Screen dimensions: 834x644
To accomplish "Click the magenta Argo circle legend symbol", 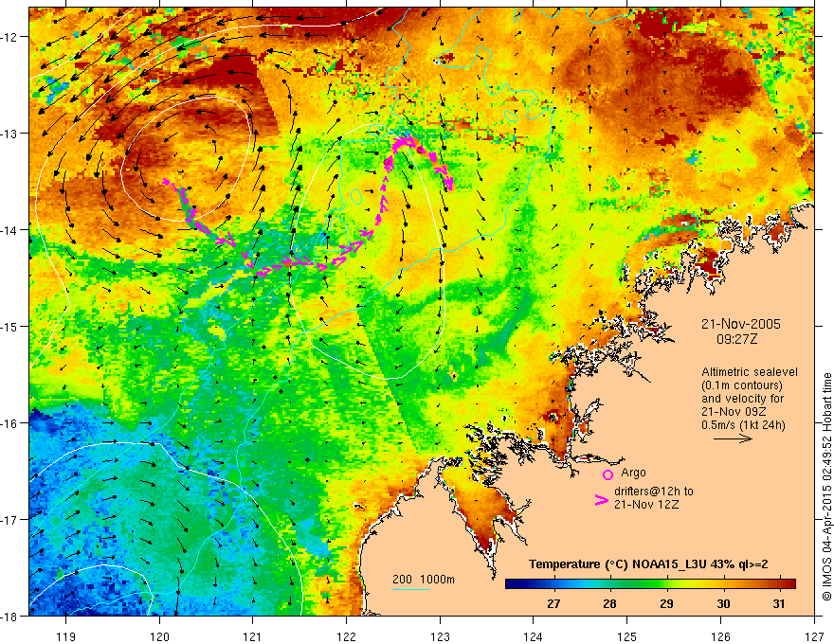I will [x=607, y=474].
